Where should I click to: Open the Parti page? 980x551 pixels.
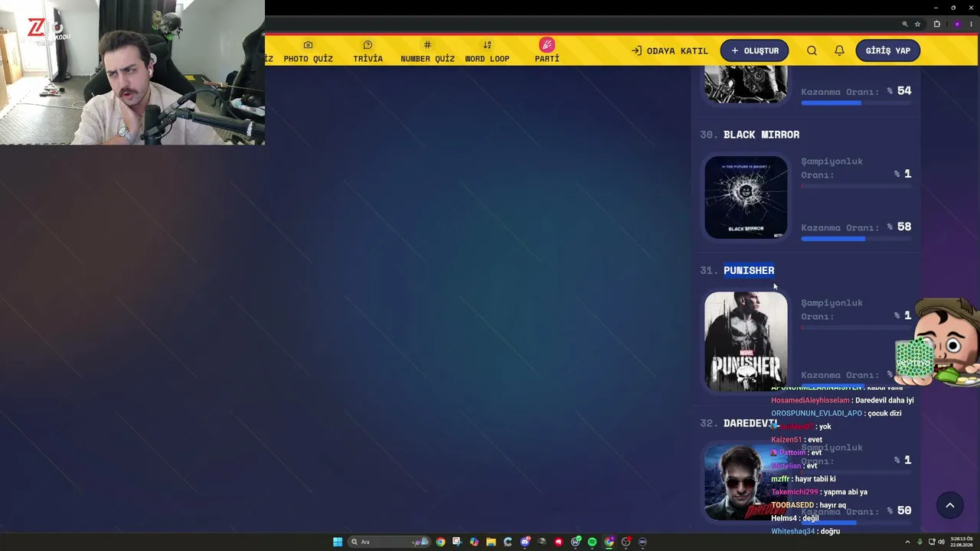pos(547,51)
